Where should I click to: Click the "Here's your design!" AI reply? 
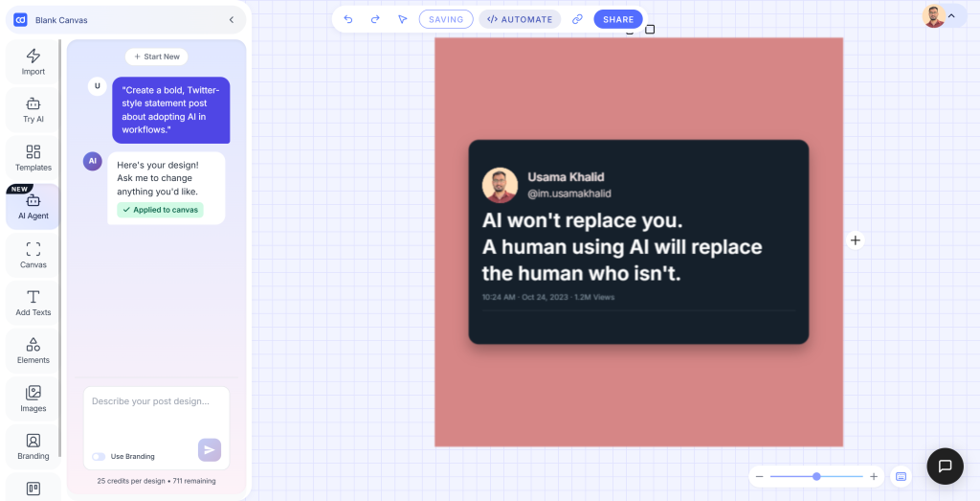tap(167, 189)
